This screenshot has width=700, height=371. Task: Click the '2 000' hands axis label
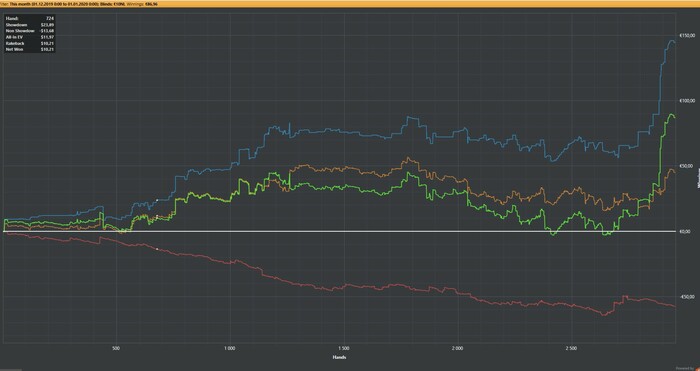click(458, 347)
